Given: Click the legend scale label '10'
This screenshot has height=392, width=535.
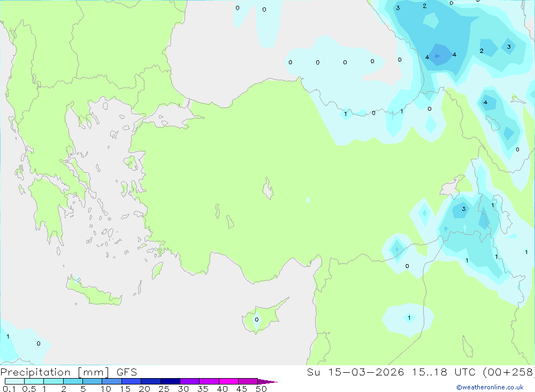Looking at the screenshot, I should [x=106, y=389].
